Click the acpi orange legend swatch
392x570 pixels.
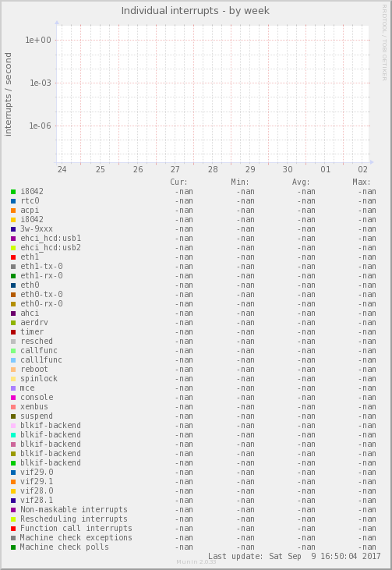click(x=13, y=211)
